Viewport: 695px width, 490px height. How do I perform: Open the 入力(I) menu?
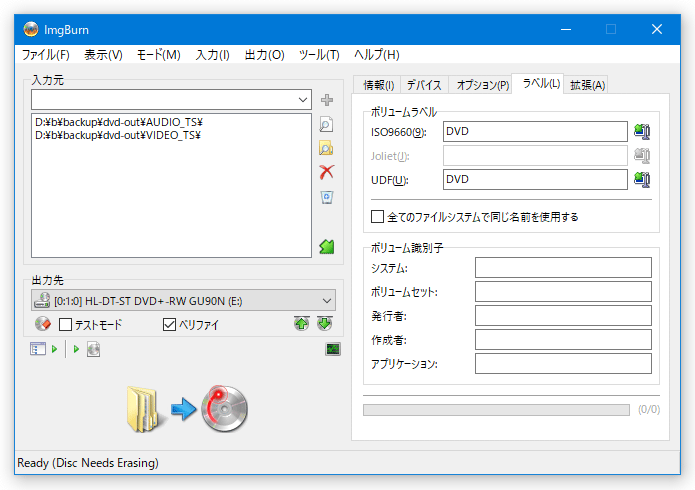(213, 55)
